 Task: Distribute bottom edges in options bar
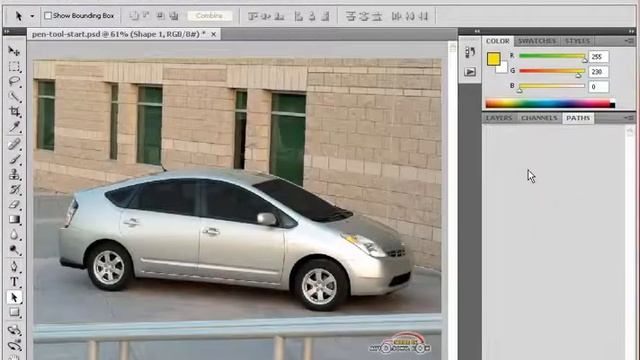(x=377, y=16)
